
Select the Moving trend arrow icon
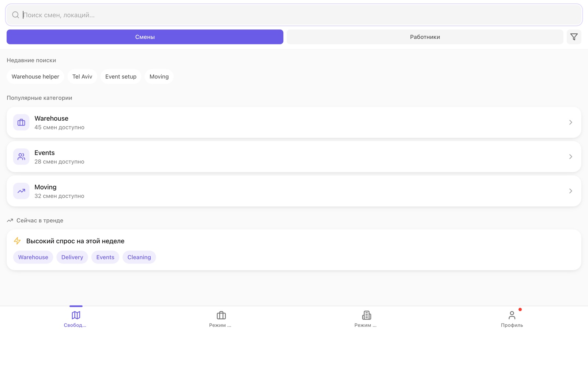pyautogui.click(x=21, y=191)
